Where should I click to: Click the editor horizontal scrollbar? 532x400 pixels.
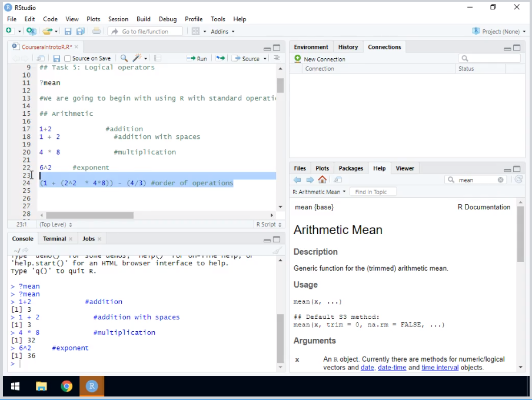point(89,215)
